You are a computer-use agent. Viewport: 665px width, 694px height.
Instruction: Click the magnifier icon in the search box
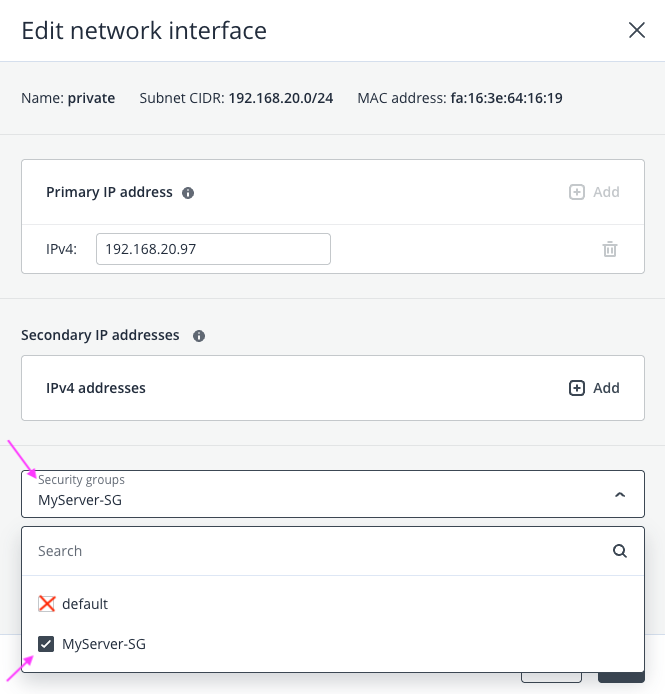(620, 551)
